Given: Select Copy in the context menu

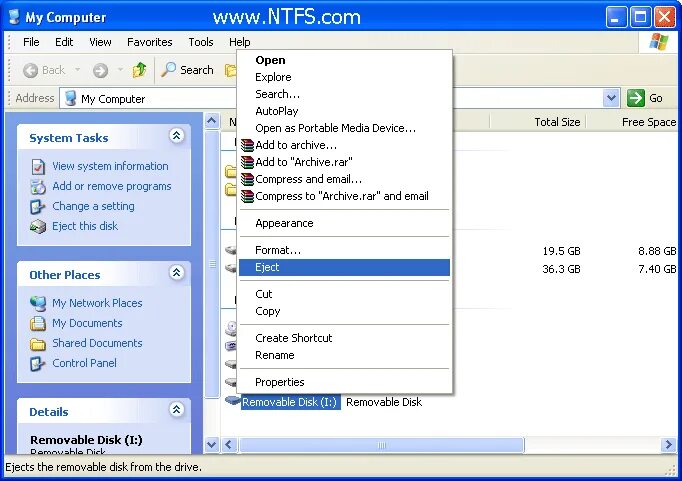Looking at the screenshot, I should click(x=344, y=311).
